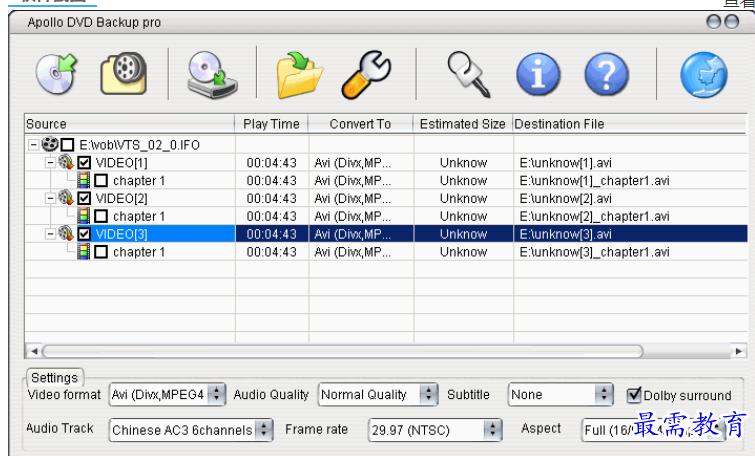Click the VIDEO[1] title icon
Viewport: 755px width, 456px height.
click(66, 162)
